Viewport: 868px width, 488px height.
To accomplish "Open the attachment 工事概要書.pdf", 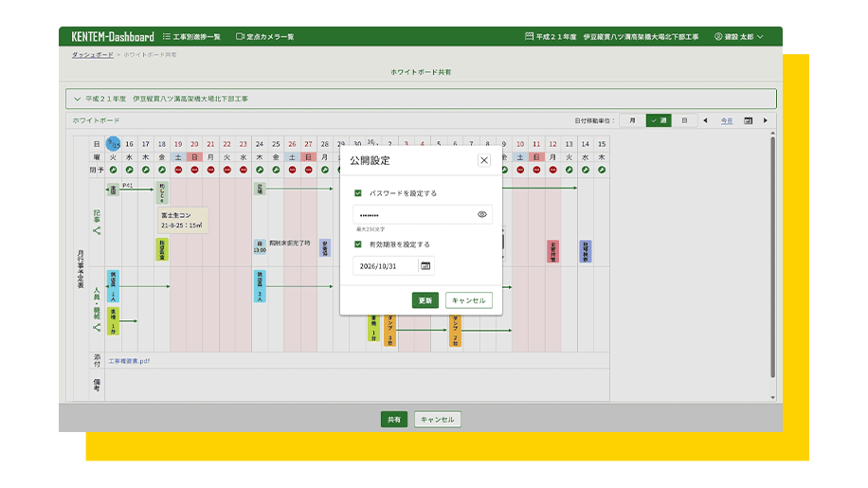I will pos(129,361).
